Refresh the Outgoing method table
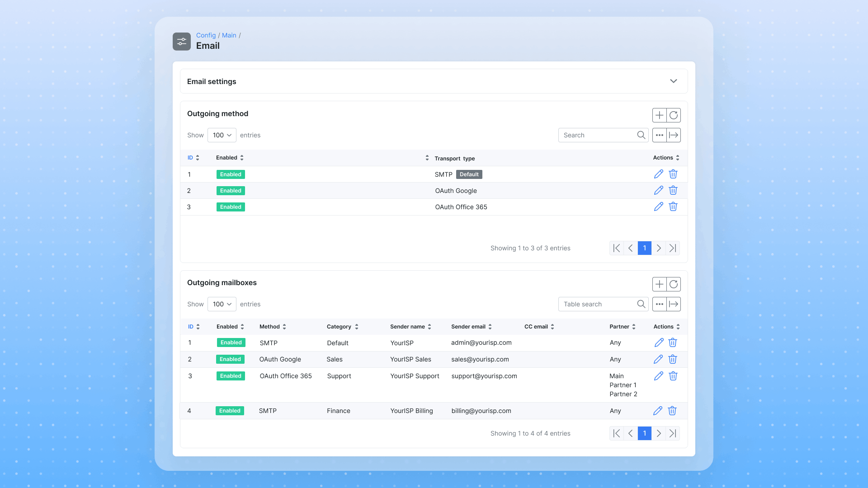Screen dimensions: 868x488 (674, 115)
